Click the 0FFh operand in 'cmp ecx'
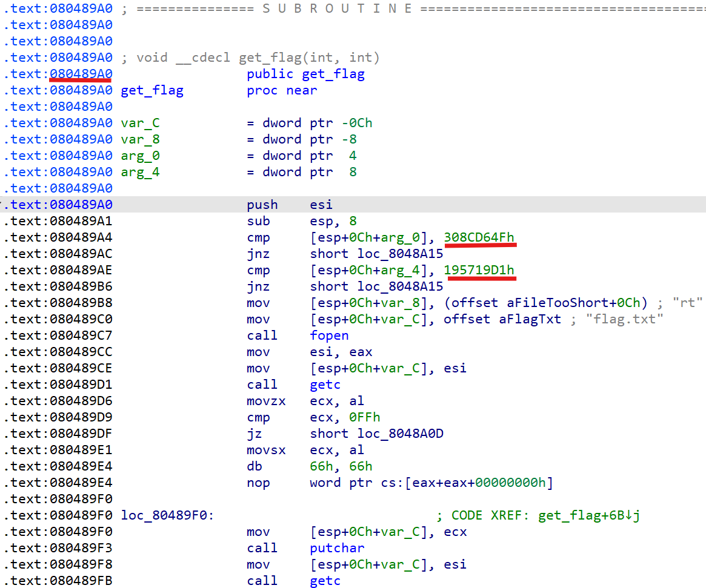The image size is (706, 588). click(365, 417)
